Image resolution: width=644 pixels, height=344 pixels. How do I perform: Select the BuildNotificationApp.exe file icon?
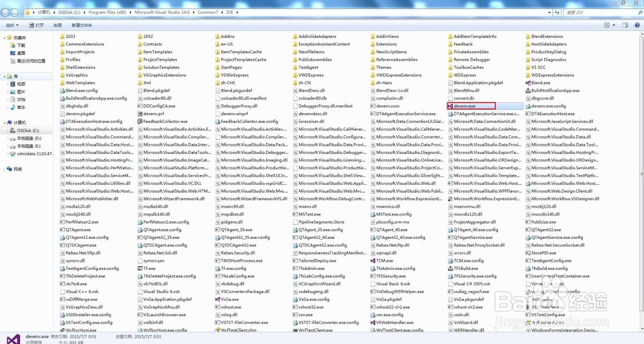pyautogui.click(x=528, y=90)
